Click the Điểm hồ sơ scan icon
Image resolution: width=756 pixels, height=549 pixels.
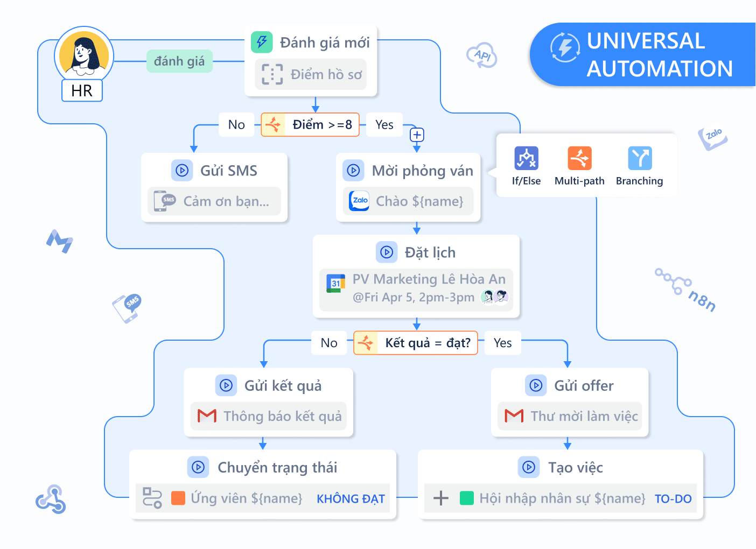[x=272, y=74]
